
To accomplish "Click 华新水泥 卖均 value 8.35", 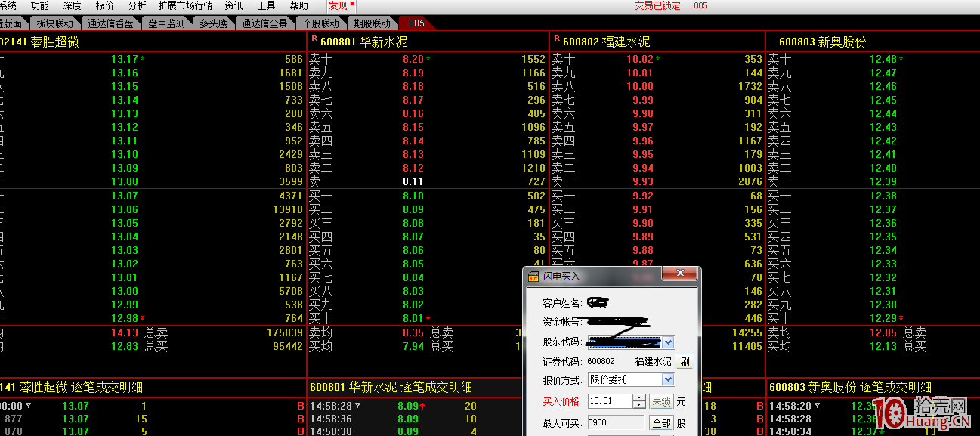I will pos(413,332).
